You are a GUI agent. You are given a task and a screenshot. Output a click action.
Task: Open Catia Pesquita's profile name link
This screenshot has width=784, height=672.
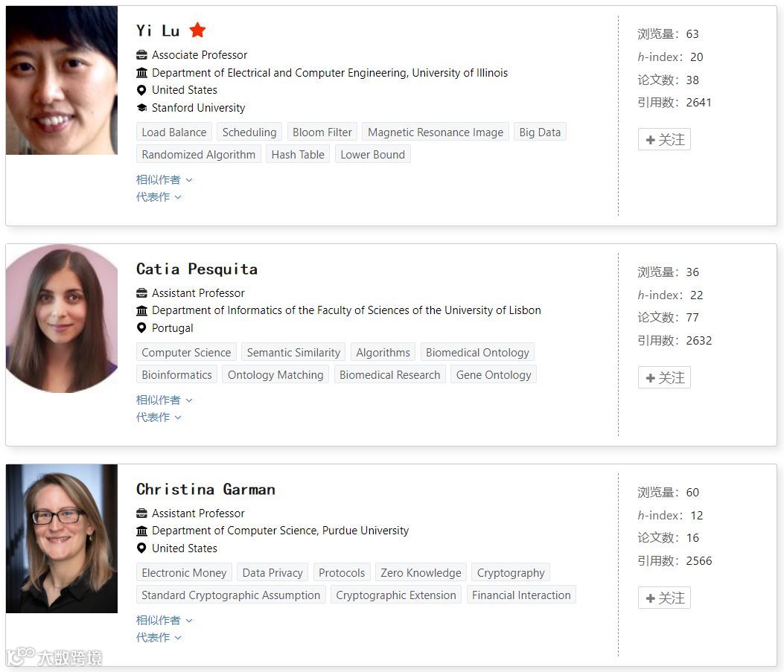click(197, 269)
